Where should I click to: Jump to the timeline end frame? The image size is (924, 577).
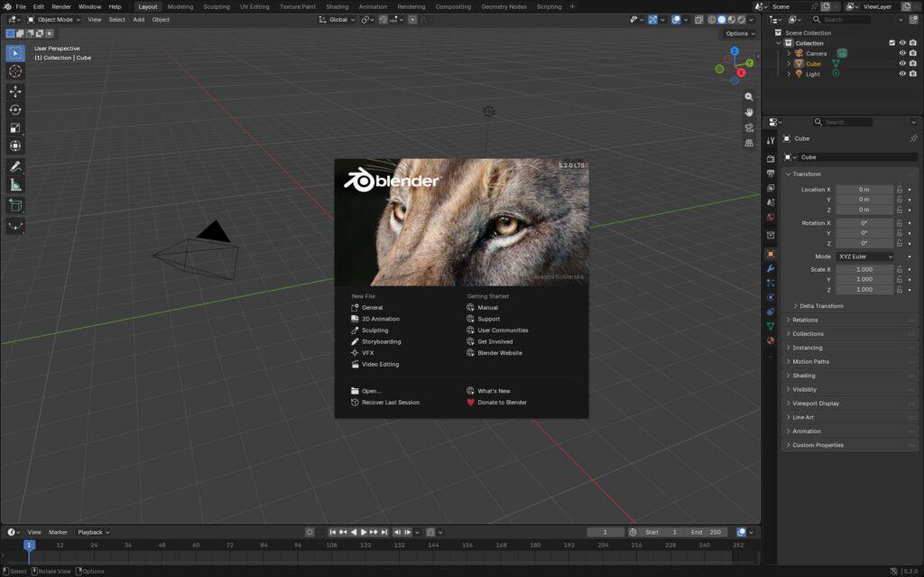click(384, 532)
